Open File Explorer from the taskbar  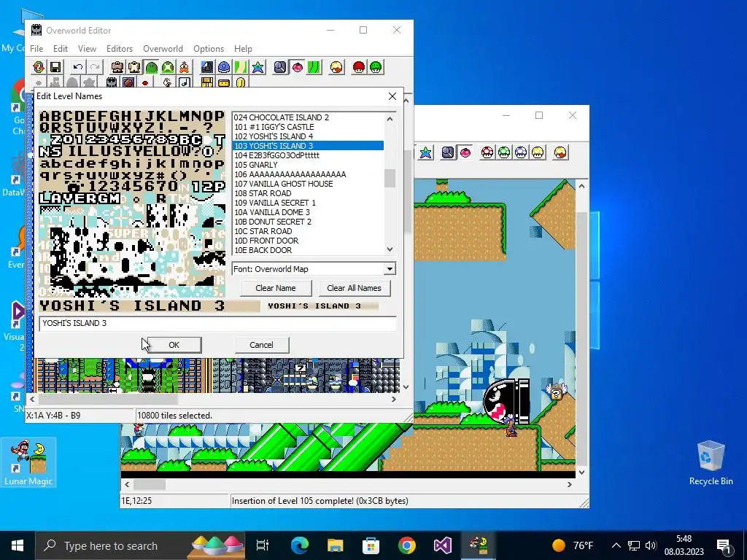point(335,545)
